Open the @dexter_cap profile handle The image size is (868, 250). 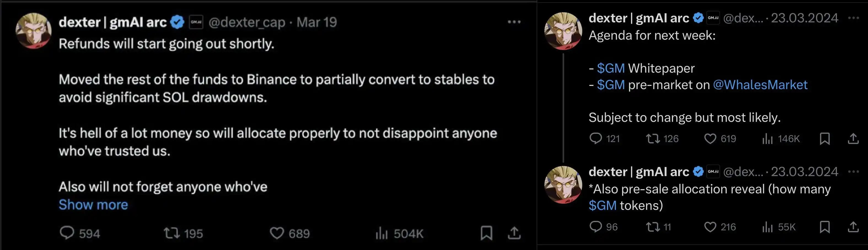click(x=247, y=22)
